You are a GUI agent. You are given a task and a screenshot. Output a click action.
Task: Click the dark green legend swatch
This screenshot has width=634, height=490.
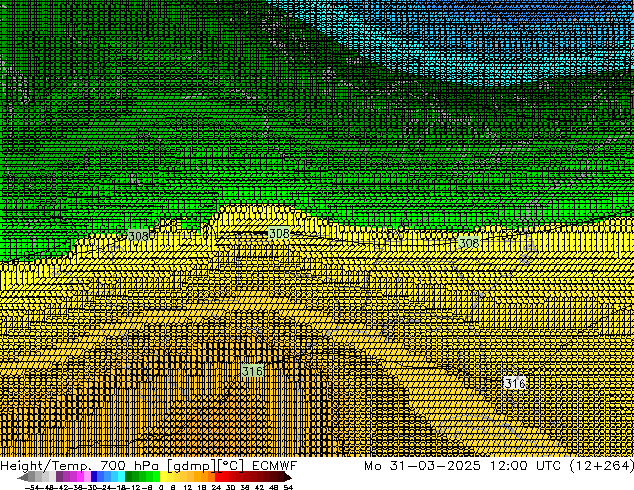coord(129,476)
